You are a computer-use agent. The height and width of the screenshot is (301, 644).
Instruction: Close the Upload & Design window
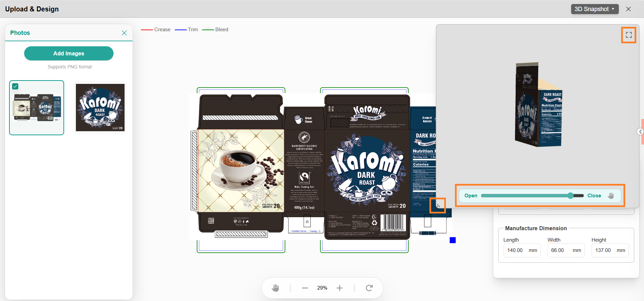tap(629, 9)
